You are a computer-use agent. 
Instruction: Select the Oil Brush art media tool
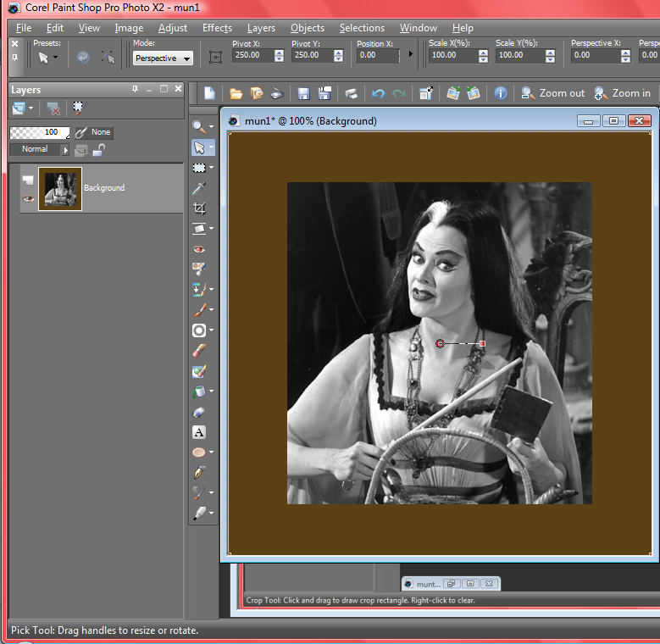pyautogui.click(x=198, y=514)
